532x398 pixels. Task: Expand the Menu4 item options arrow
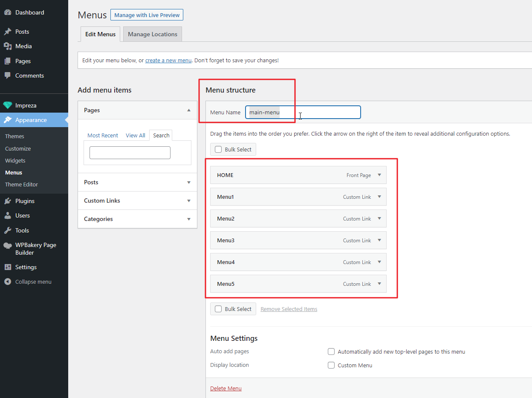(379, 262)
